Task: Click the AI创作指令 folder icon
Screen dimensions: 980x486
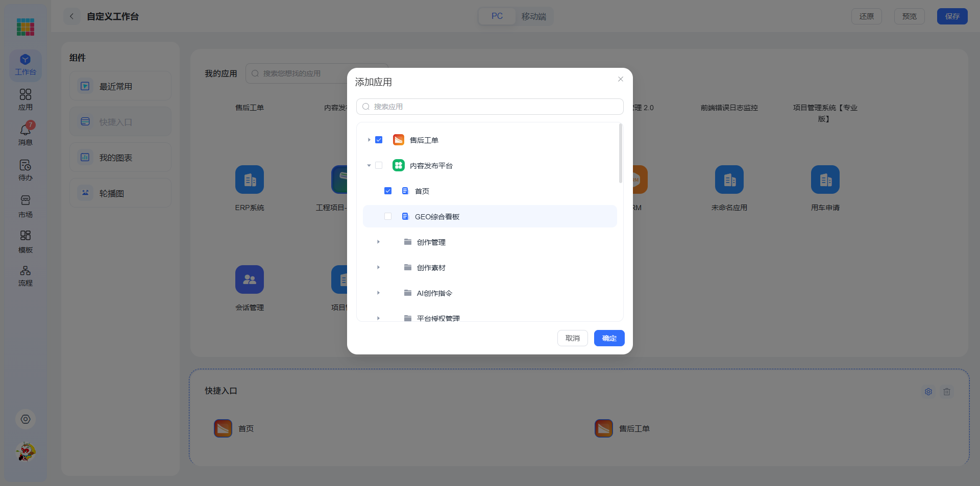Action: pyautogui.click(x=408, y=293)
